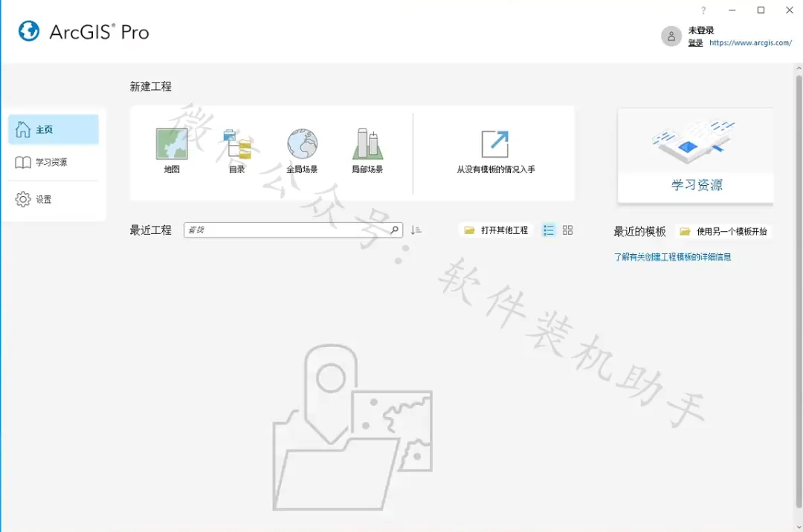The height and width of the screenshot is (532, 803).
Task: Open link 了解有关创建工程模板的详细信息
Action: [x=672, y=257]
